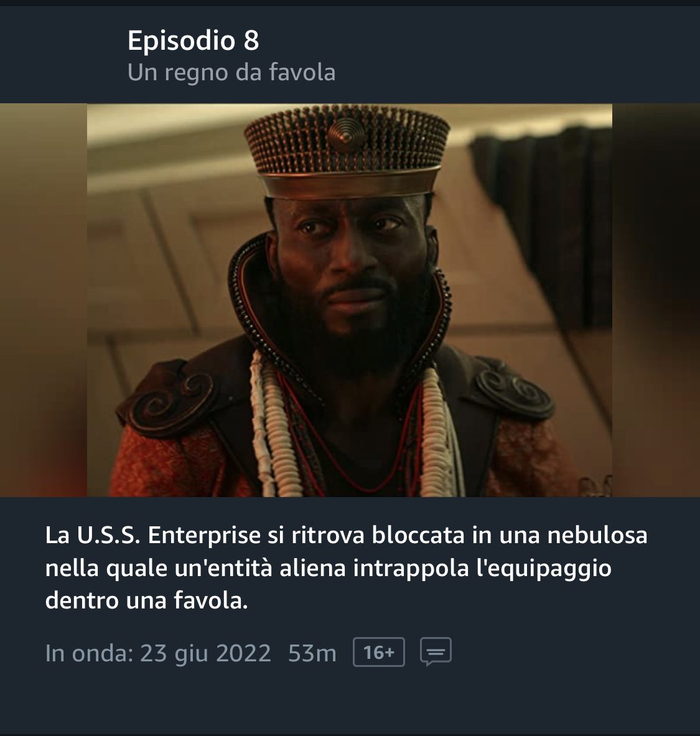Click the subtitles speech-bubble icon
The height and width of the screenshot is (736, 700).
point(436,651)
